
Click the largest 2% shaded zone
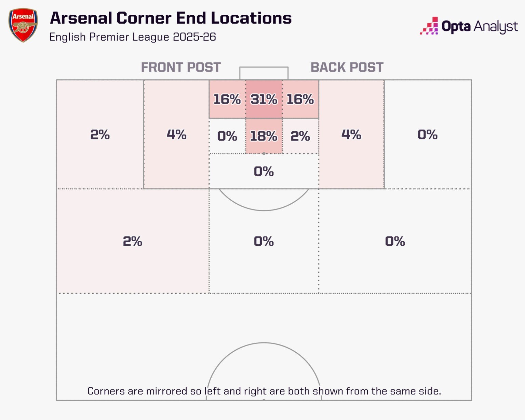click(133, 241)
